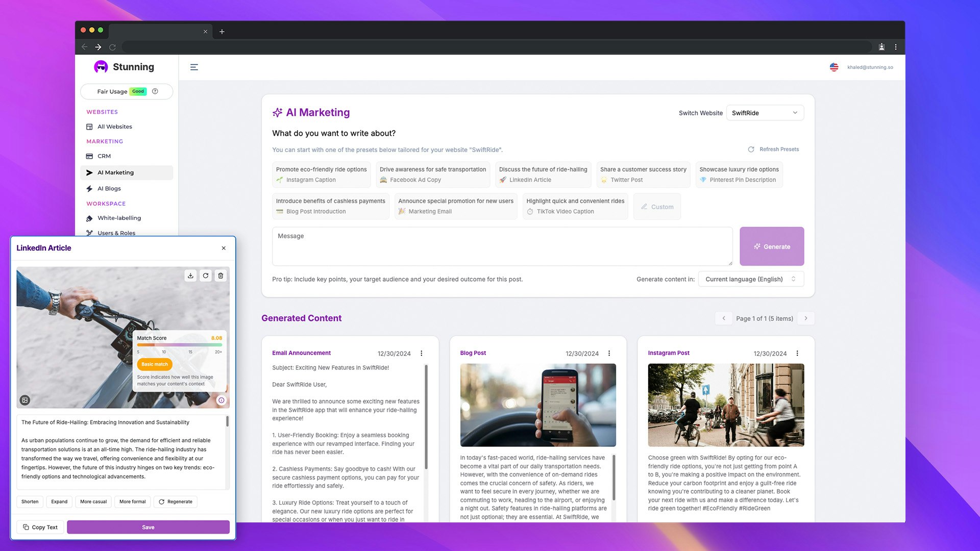
Task: Open a new browser tab
Action: coord(222,32)
